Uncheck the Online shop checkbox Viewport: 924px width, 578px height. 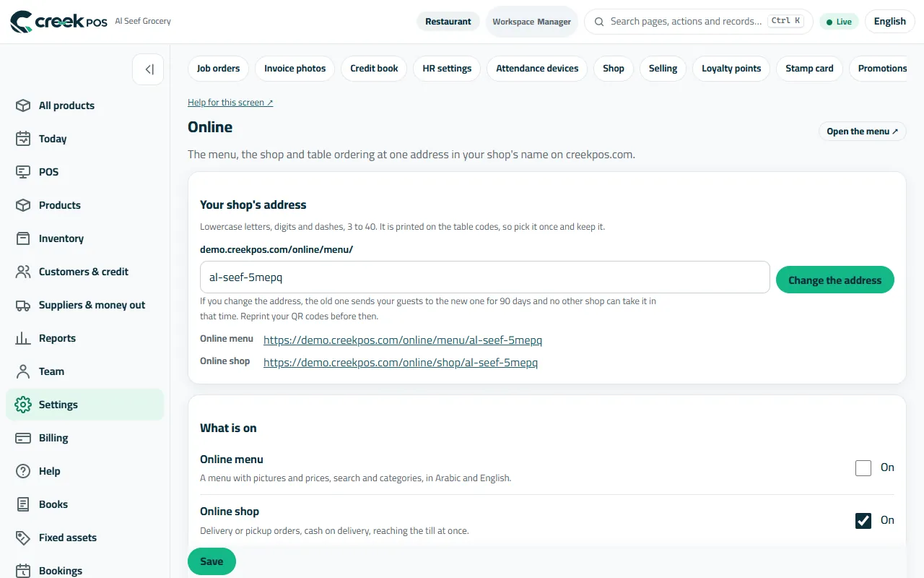point(863,520)
